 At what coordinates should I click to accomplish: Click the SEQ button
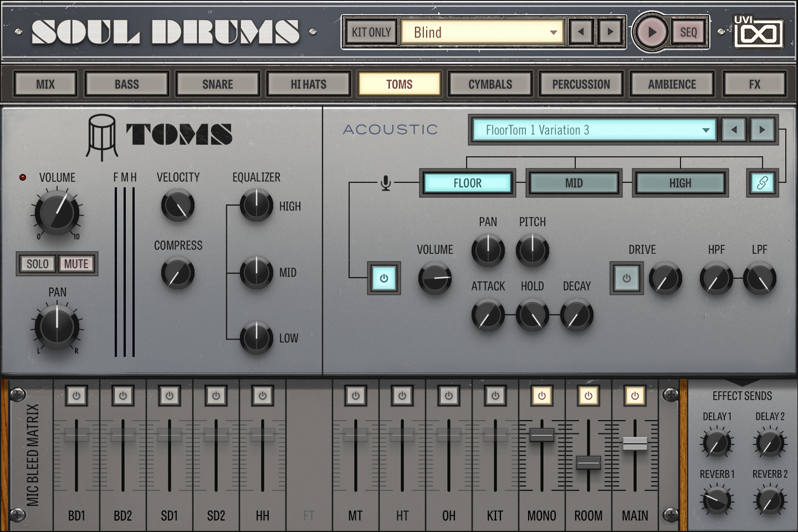click(689, 32)
